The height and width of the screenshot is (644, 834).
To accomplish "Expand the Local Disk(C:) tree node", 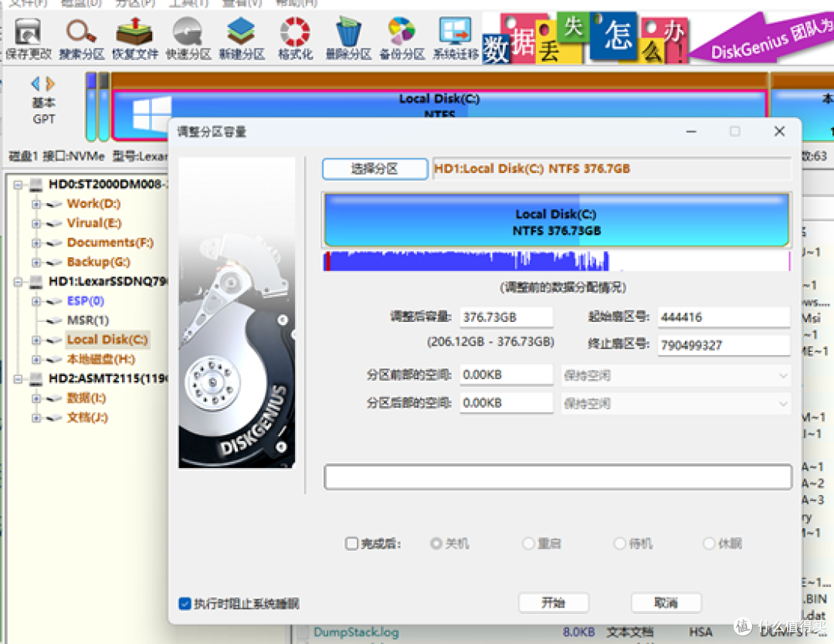I will coord(36,341).
